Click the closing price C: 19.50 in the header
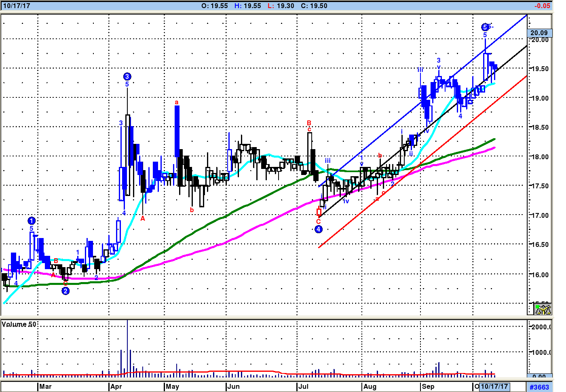 tap(314, 6)
